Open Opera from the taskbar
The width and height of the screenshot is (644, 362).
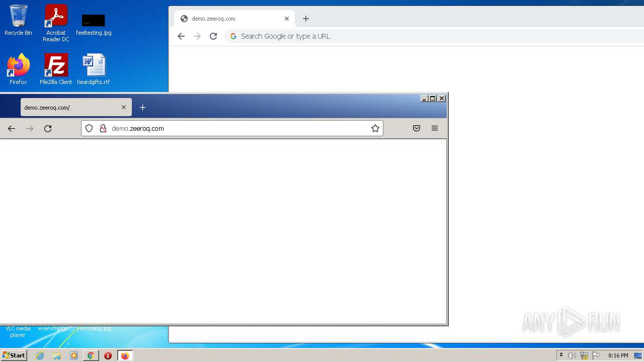coord(108,355)
